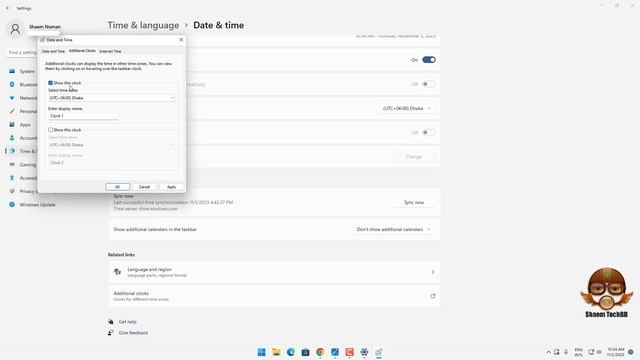Click the Change date and time button

tap(414, 157)
